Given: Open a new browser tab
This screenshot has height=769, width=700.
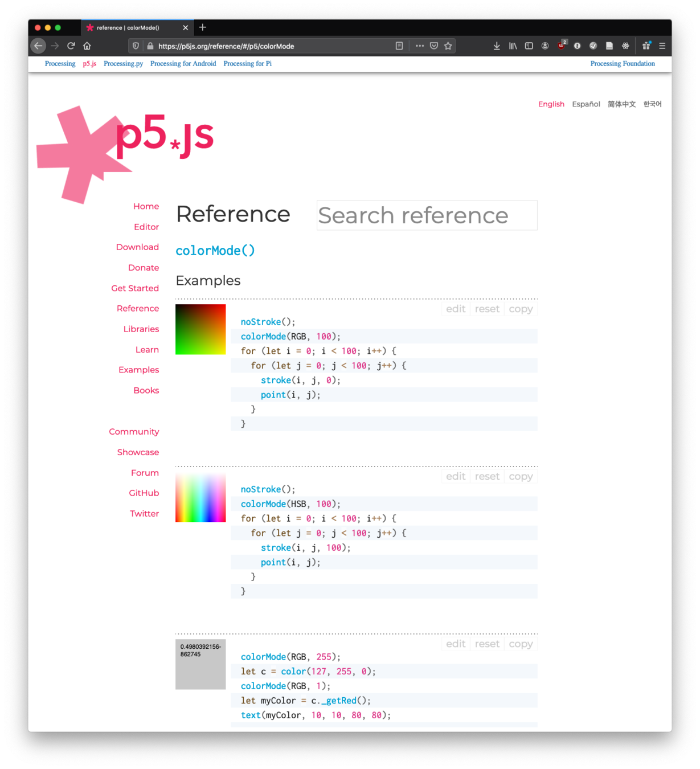Looking at the screenshot, I should point(203,27).
